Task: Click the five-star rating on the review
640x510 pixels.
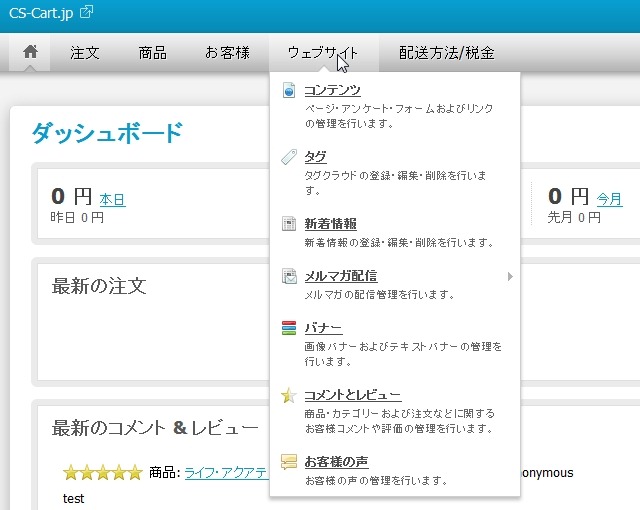Action: coord(102,472)
